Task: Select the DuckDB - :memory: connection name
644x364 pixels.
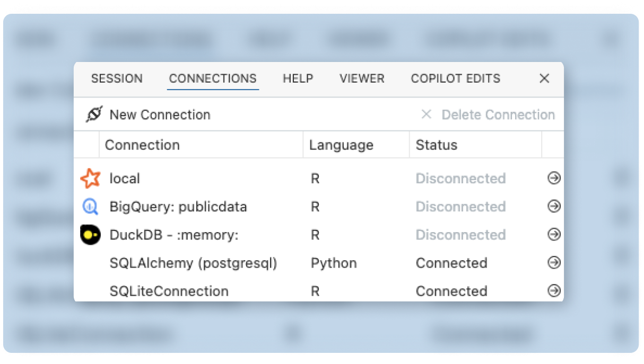Action: point(174,235)
